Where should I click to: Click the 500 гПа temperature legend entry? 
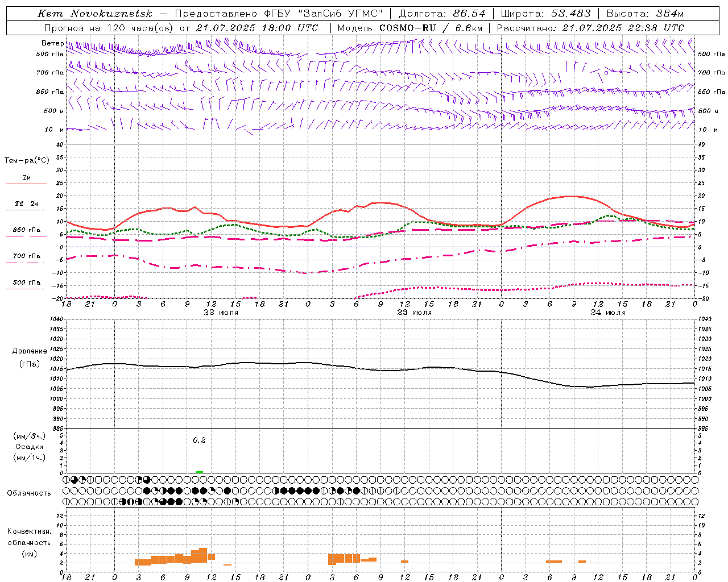tap(27, 282)
